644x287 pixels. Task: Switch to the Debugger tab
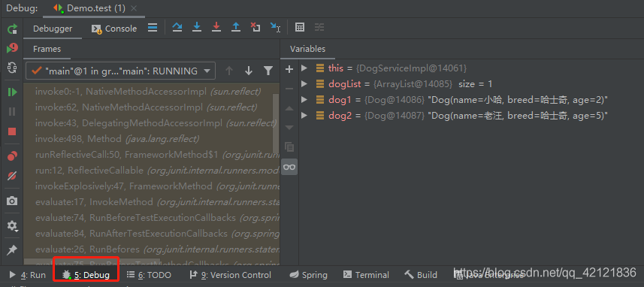click(53, 29)
